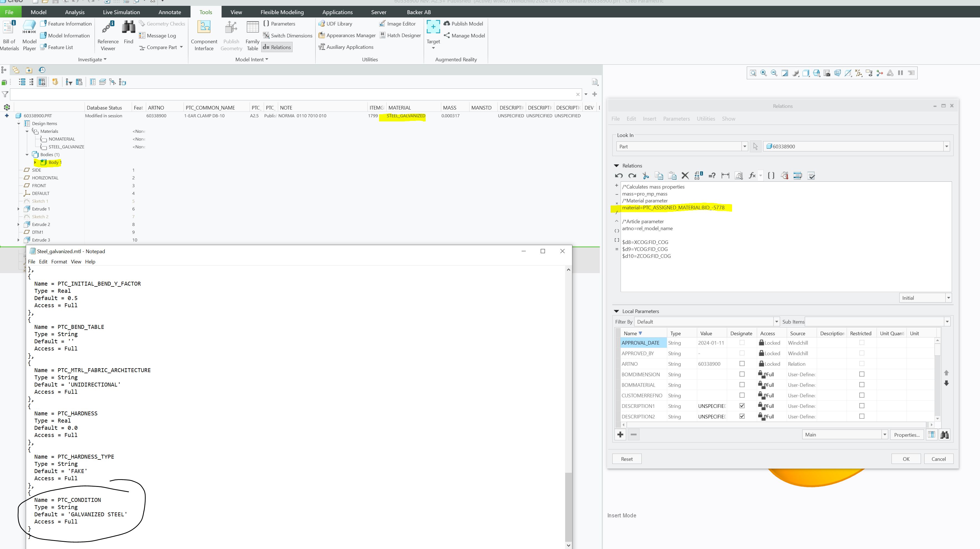Expand the Extrude 1 tree node

point(18,209)
